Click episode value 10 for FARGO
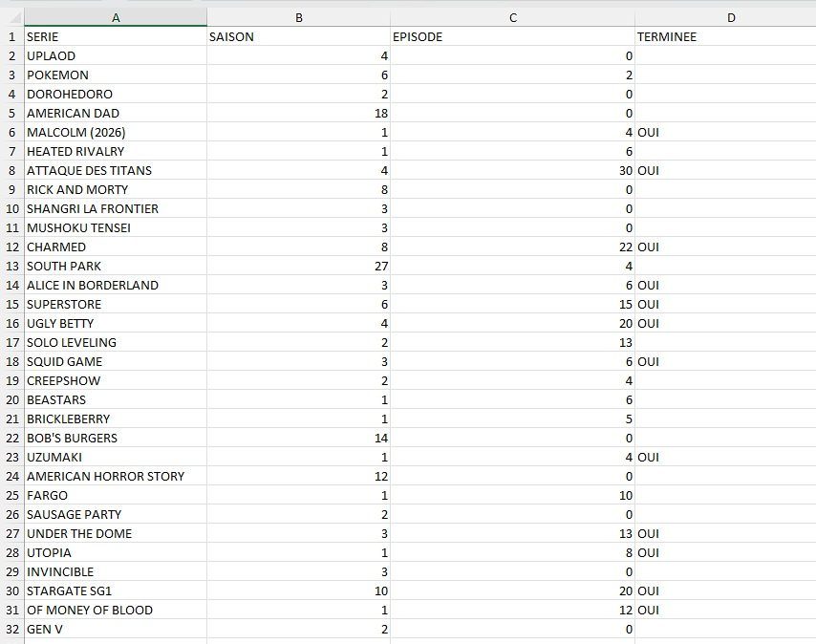The width and height of the screenshot is (816, 644). coord(512,495)
